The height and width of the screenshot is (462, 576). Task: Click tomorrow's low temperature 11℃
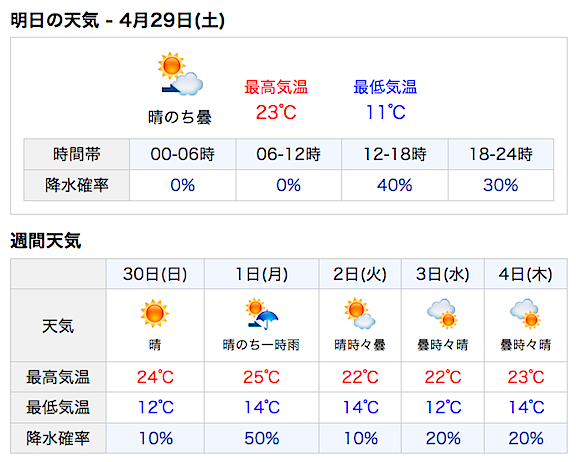pyautogui.click(x=385, y=112)
